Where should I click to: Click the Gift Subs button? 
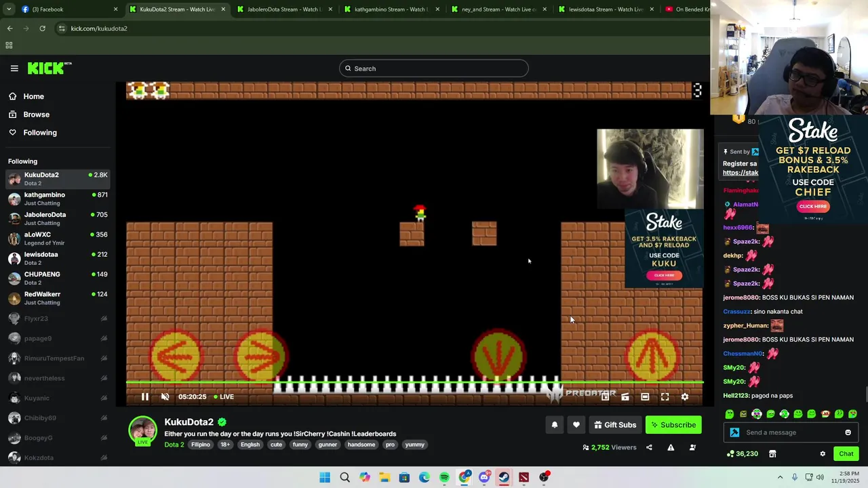pos(615,425)
